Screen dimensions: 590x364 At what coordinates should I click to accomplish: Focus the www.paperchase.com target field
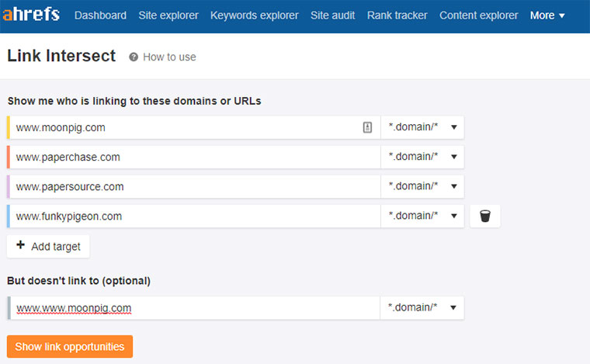(195, 157)
